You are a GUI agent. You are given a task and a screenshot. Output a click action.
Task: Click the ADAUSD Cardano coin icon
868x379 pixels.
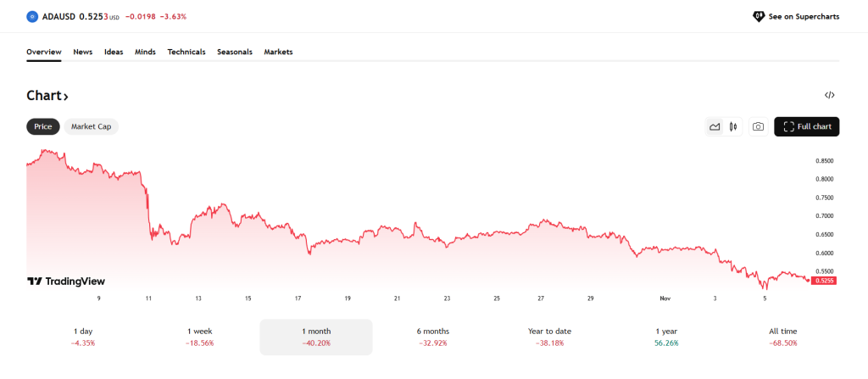tap(33, 16)
